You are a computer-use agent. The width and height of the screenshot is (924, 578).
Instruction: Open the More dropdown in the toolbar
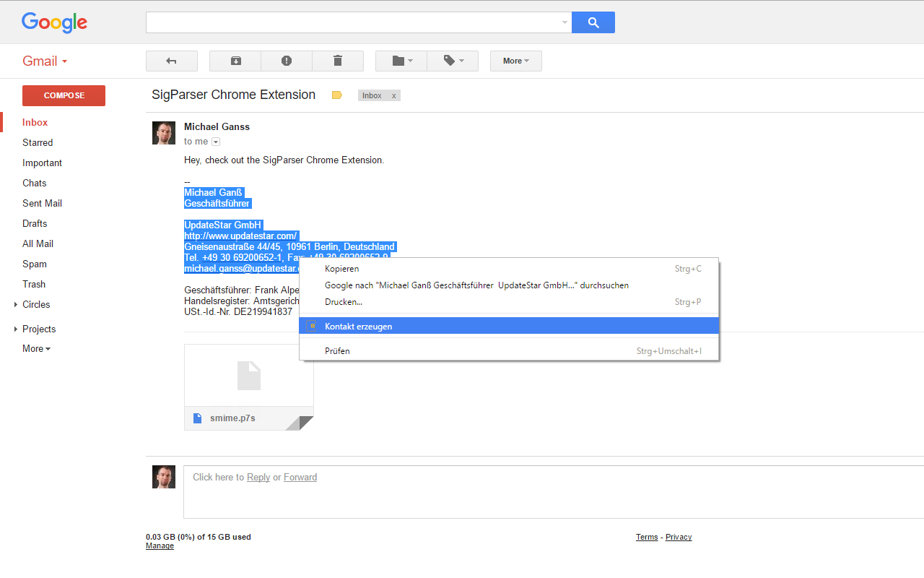pos(515,61)
